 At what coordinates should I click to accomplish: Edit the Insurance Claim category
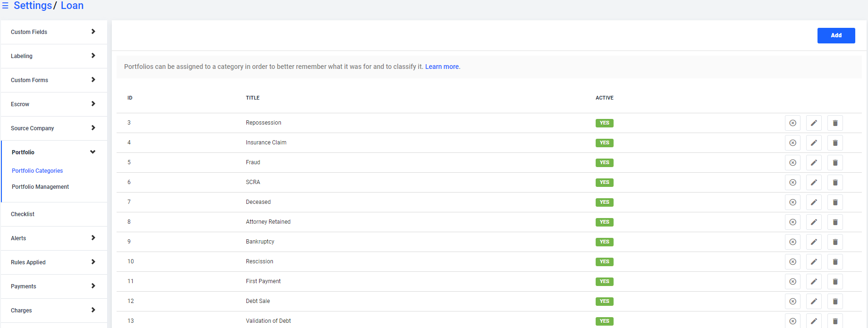coord(814,143)
